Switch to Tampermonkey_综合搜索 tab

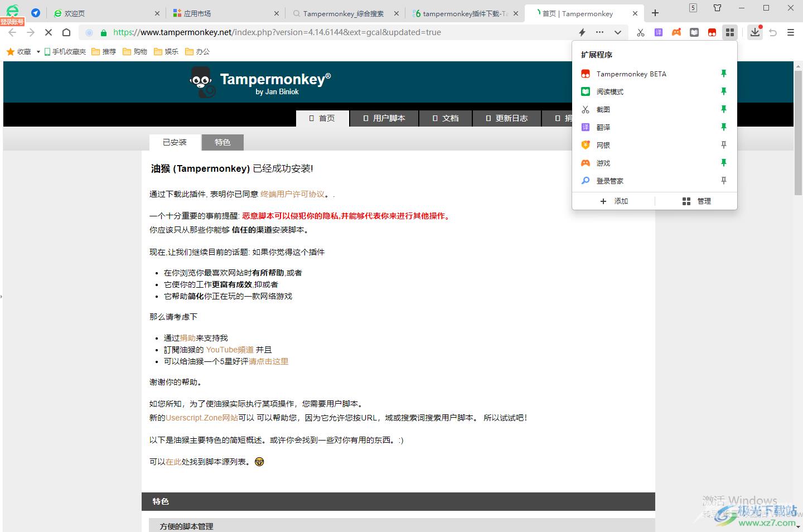[x=345, y=13]
